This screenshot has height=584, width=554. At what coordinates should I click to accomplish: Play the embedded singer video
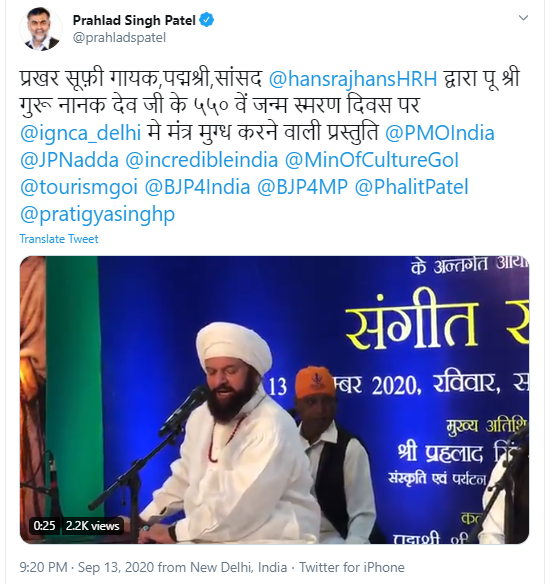(274, 400)
